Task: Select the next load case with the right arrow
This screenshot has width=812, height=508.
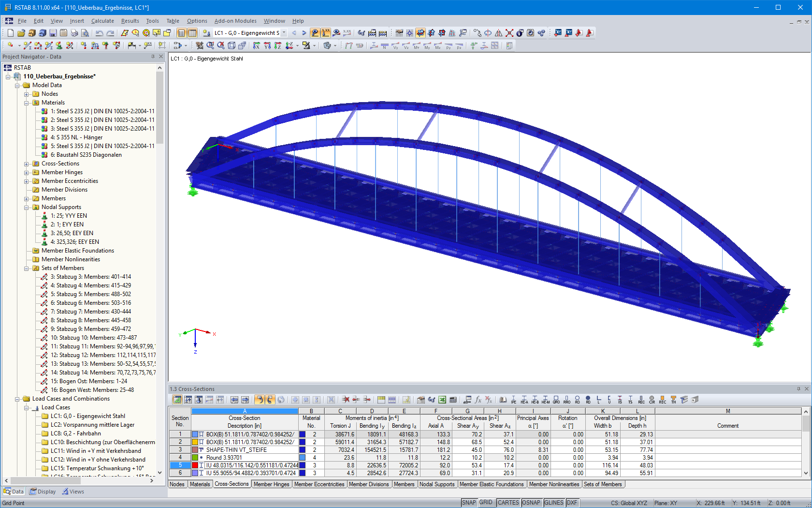Action: point(304,33)
